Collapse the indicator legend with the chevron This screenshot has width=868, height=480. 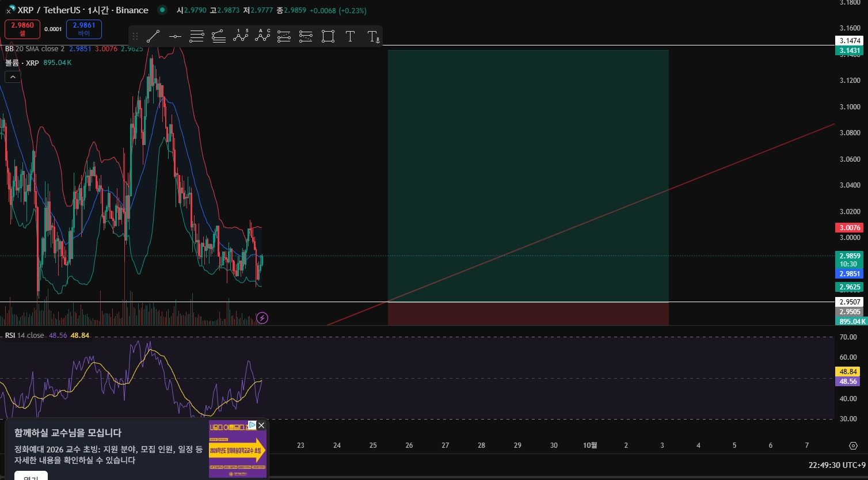click(x=13, y=77)
